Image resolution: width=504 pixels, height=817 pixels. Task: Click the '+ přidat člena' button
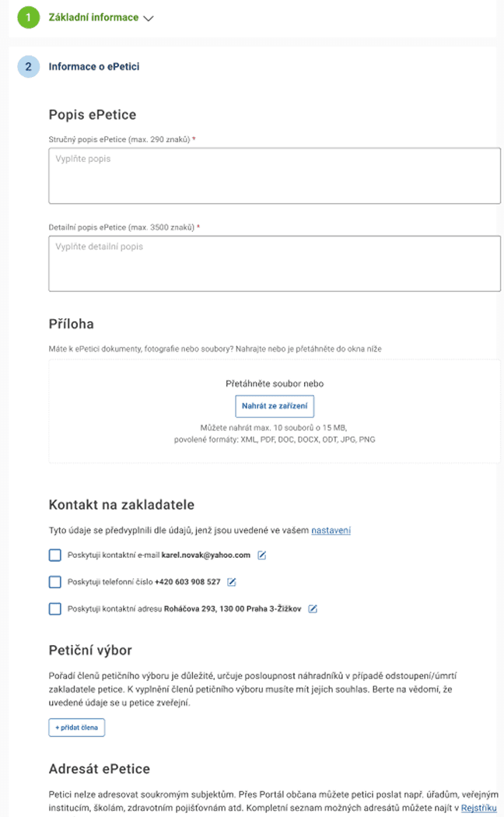coord(76,726)
